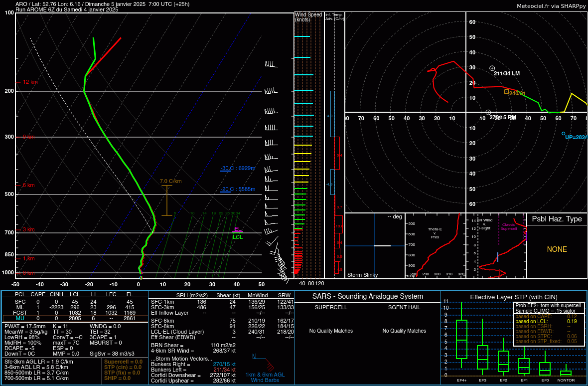This screenshot has height=386, width=588.
Task: Click the NONTOR box plot in STP chart
Action: 566,371
